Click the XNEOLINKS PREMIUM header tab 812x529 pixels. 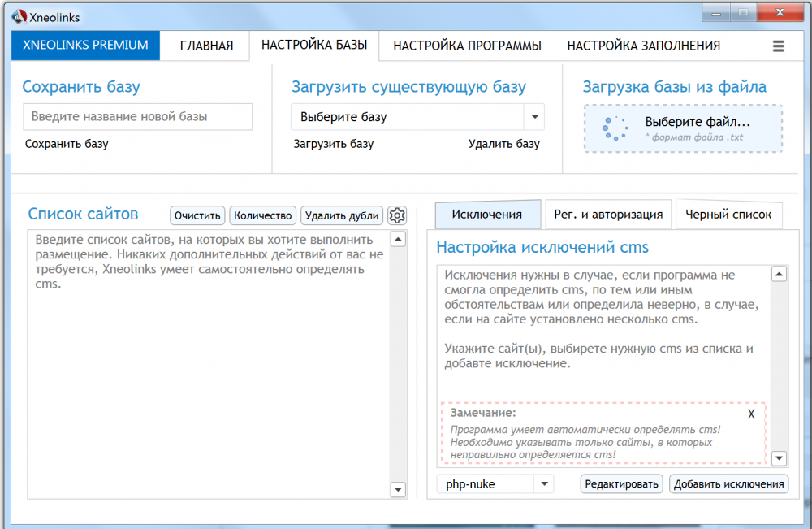[x=85, y=45]
